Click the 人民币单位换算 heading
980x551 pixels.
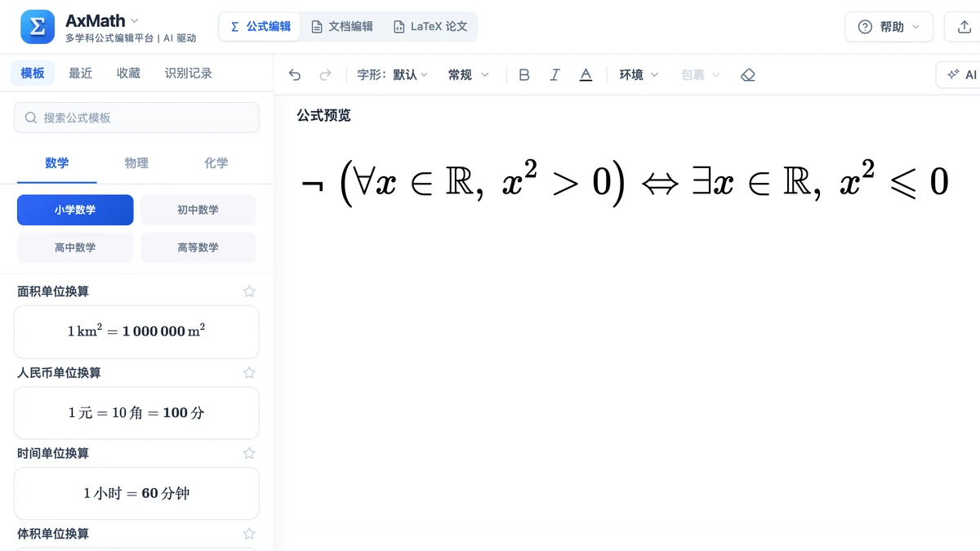[x=59, y=372]
